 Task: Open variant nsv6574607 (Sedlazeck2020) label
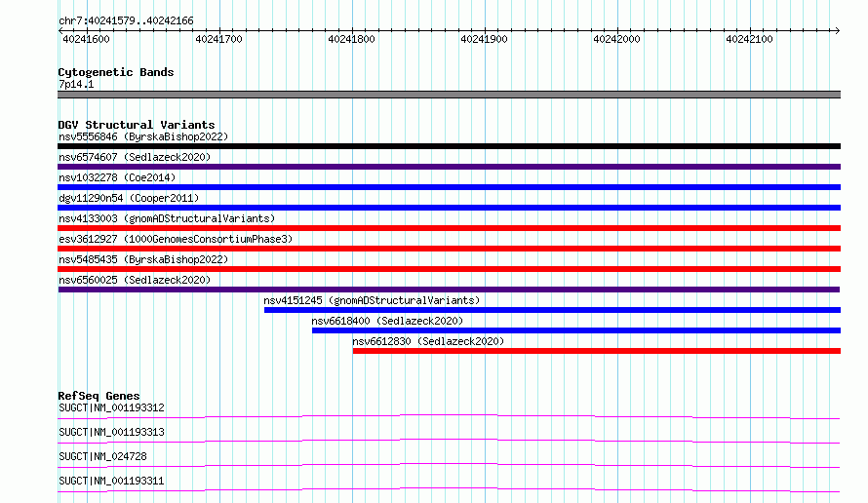pyautogui.click(x=135, y=157)
